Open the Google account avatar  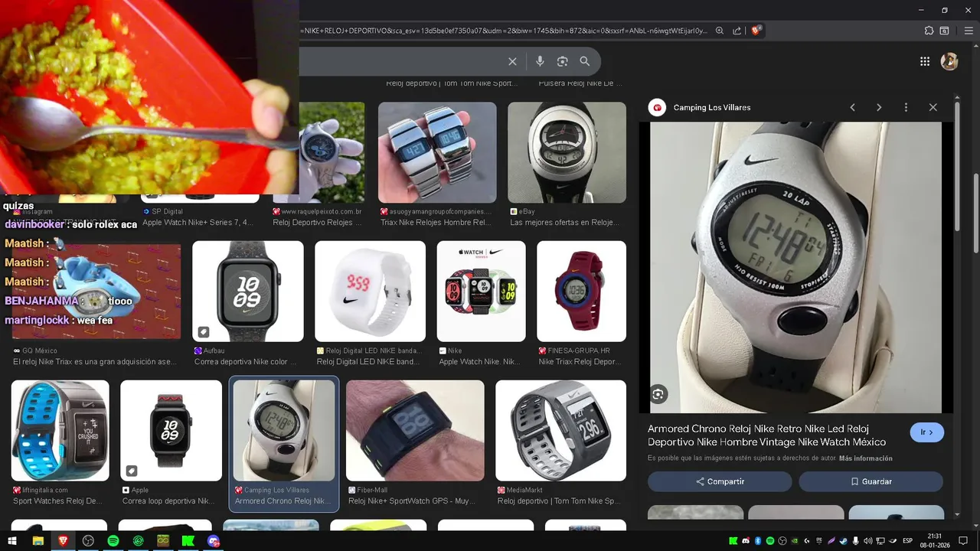pos(949,61)
